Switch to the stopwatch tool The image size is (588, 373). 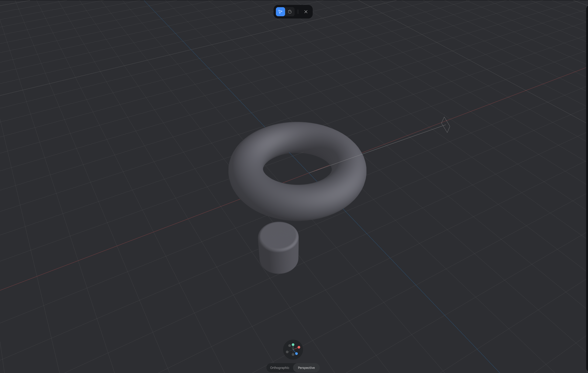point(290,12)
